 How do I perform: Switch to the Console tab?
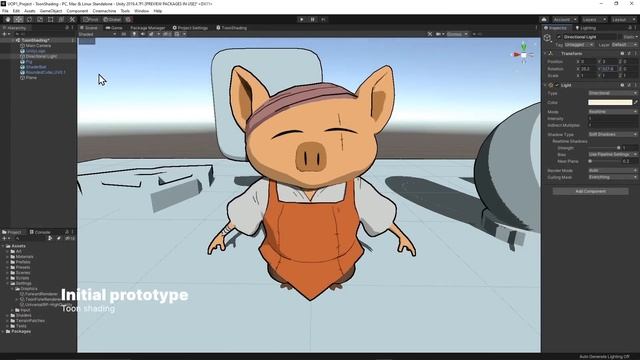(x=40, y=232)
